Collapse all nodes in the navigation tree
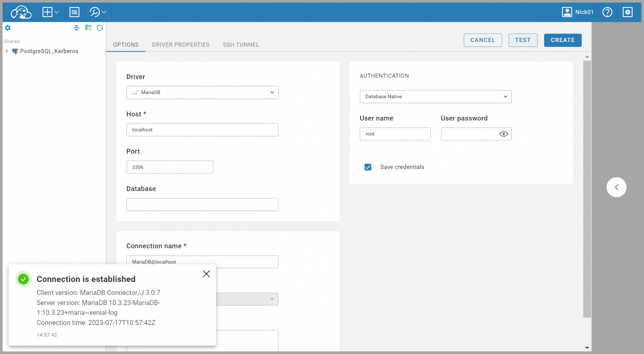 [76, 28]
